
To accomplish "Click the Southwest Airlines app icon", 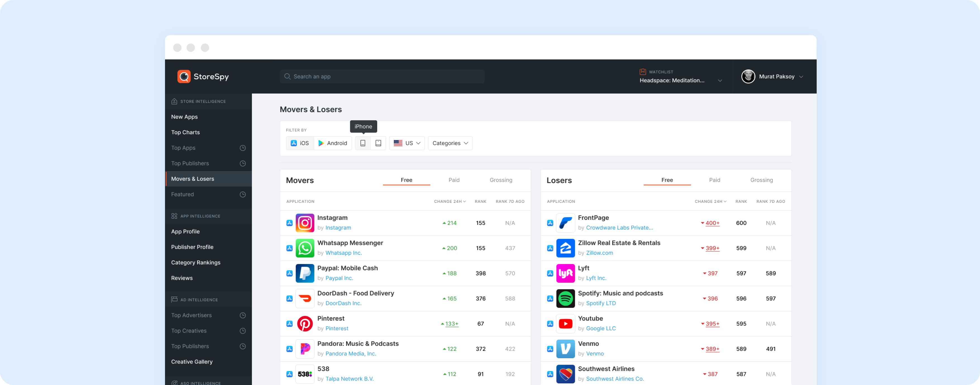I will pyautogui.click(x=565, y=374).
